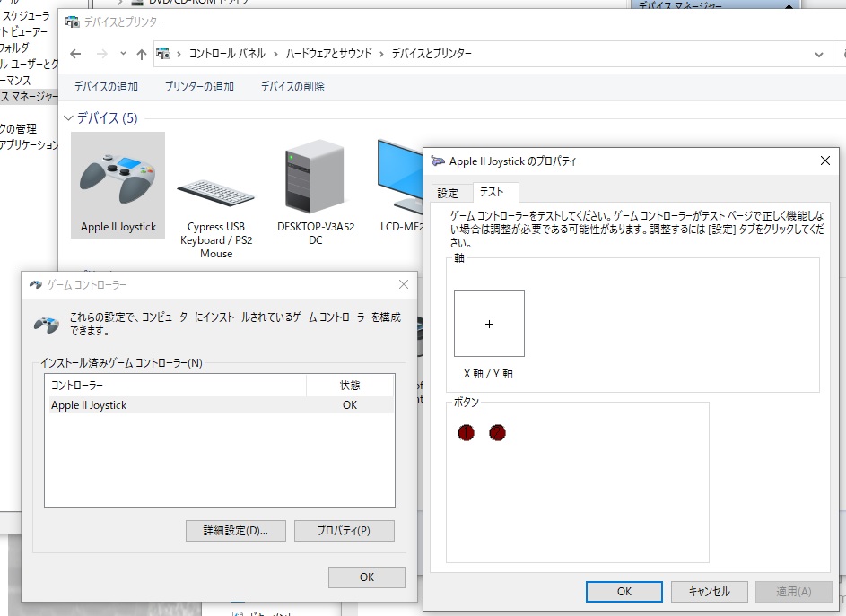This screenshot has width=846, height=616.
Task: Expand breadcrumb arrow after ハードウェアとサウンド
Action: [x=381, y=54]
